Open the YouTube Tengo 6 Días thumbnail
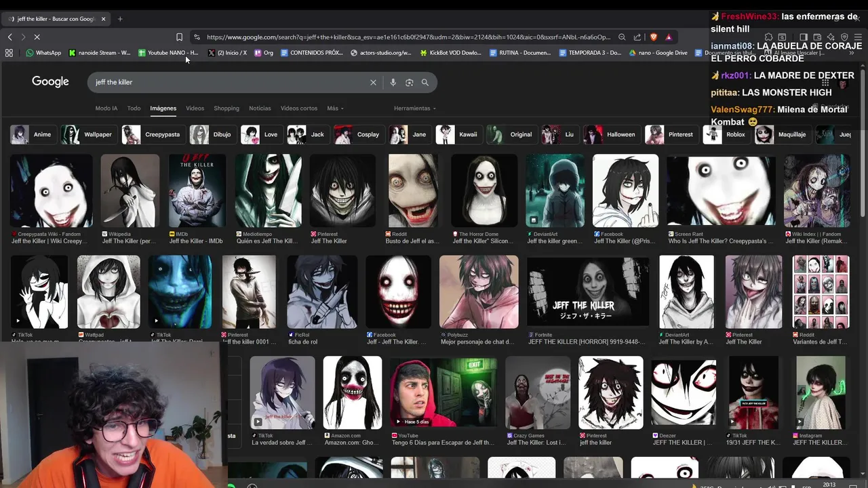This screenshot has height=488, width=868. [x=443, y=392]
